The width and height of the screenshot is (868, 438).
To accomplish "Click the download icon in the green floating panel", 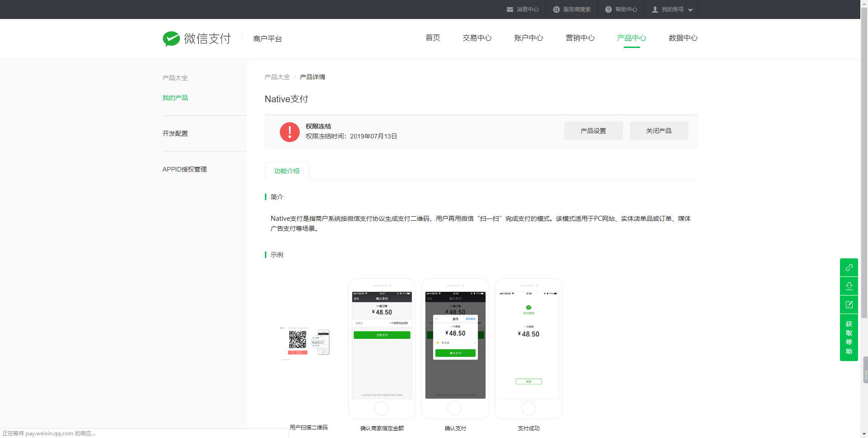I will (849, 286).
